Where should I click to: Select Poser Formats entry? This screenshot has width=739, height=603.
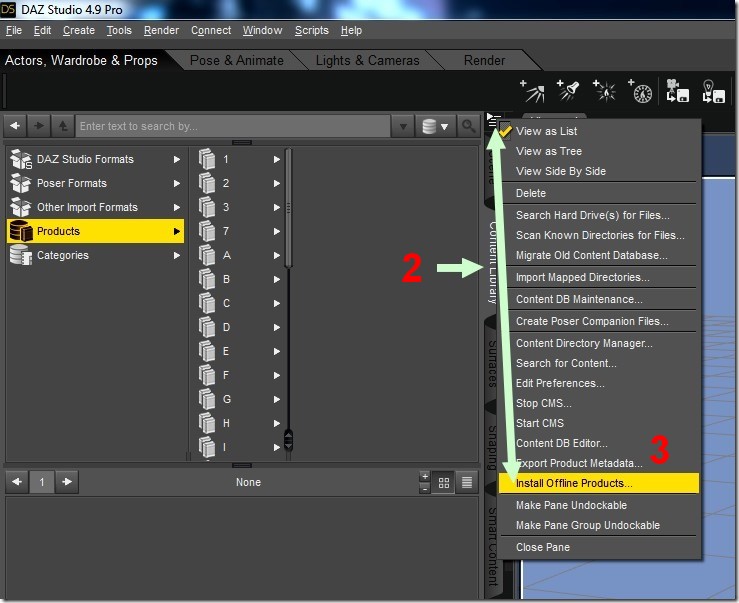point(96,183)
